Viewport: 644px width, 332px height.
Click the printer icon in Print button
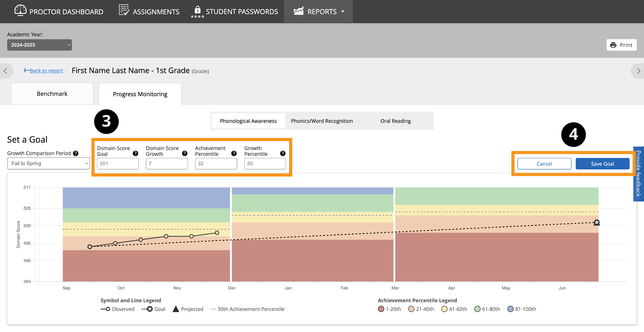tap(613, 45)
